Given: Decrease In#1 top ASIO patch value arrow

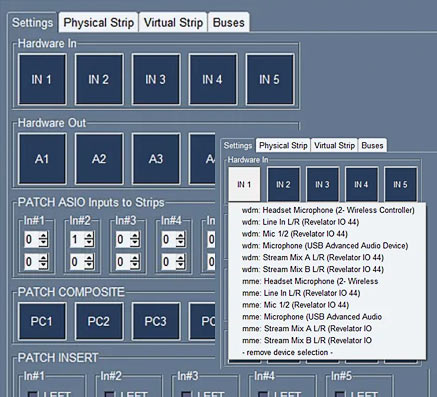Looking at the screenshot, I should (43, 243).
